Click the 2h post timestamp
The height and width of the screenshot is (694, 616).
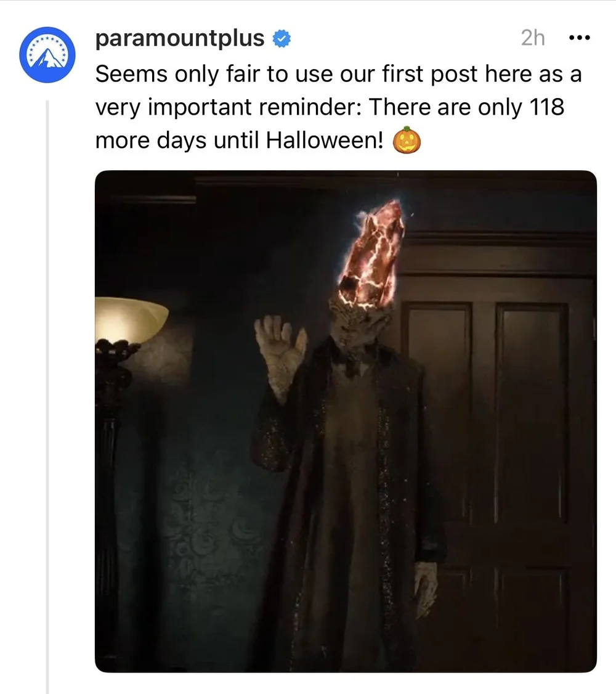(533, 38)
